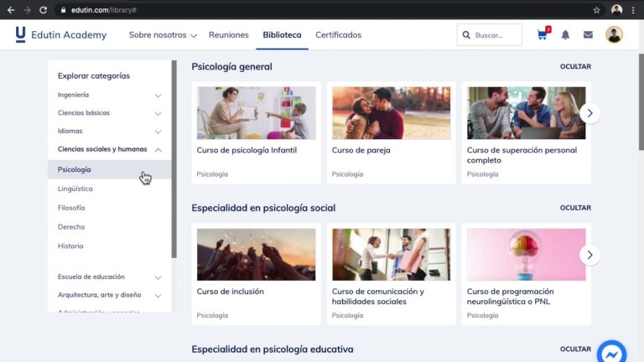Click the Psicología general section heading
Image resolution: width=644 pixels, height=362 pixels.
[x=231, y=66]
